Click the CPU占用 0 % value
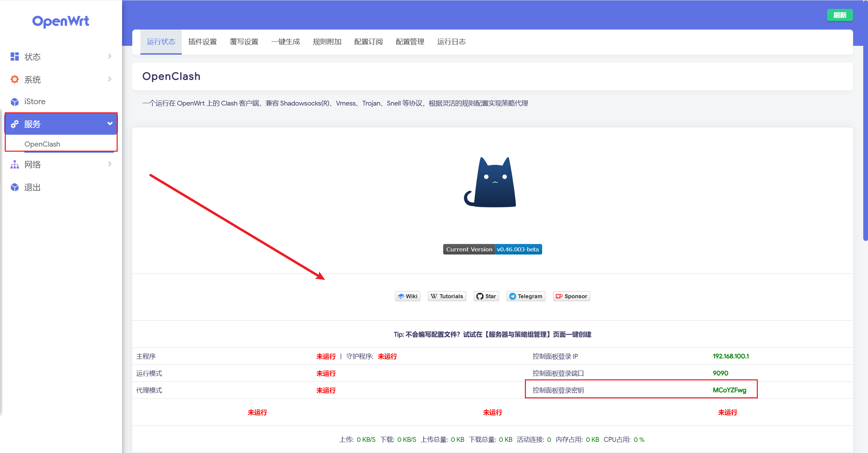 point(639,439)
